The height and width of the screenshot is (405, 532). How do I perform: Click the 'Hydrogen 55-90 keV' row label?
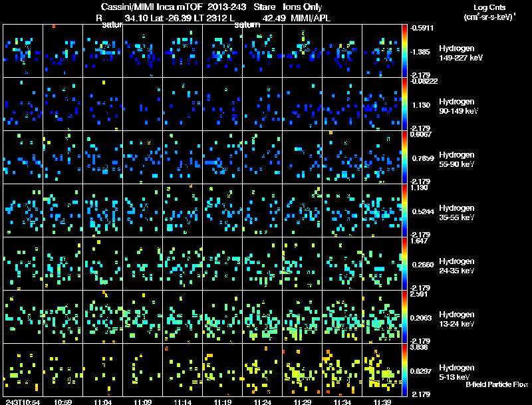tap(457, 159)
